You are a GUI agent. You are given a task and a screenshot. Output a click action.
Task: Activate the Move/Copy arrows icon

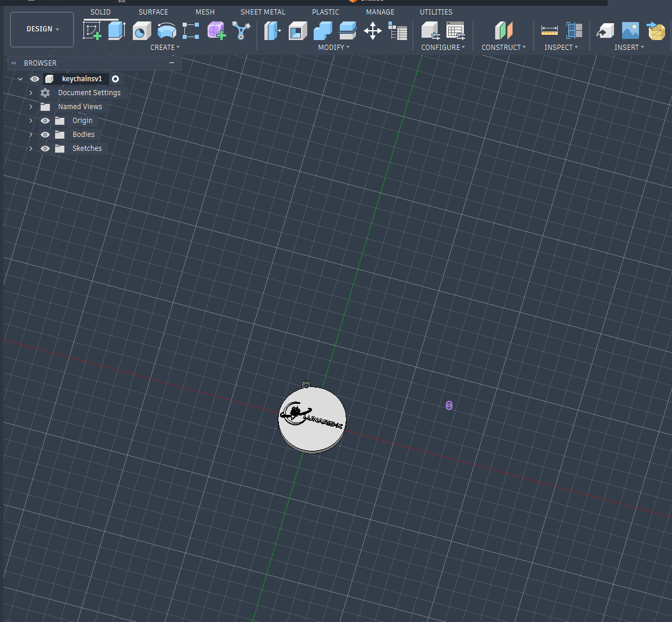(372, 31)
